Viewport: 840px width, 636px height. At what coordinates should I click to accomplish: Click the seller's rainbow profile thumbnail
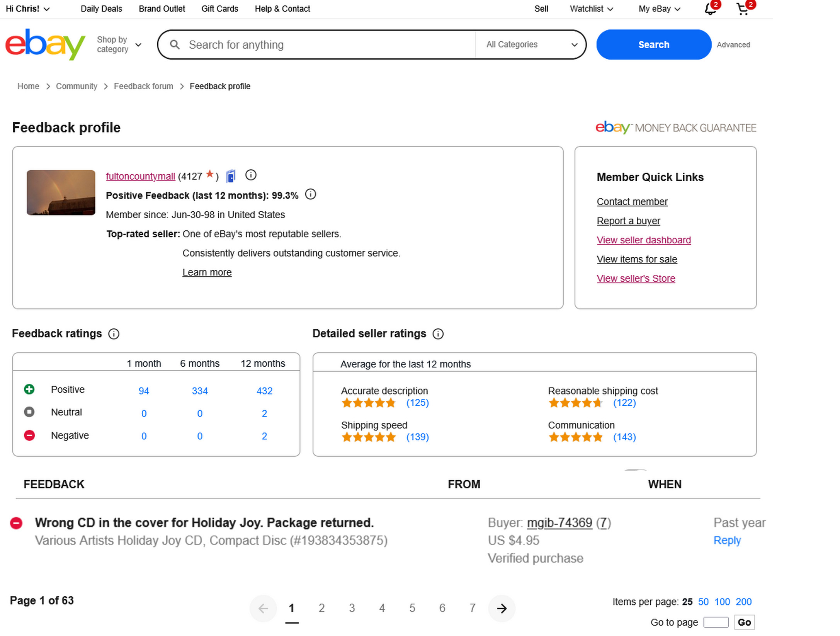(61, 192)
